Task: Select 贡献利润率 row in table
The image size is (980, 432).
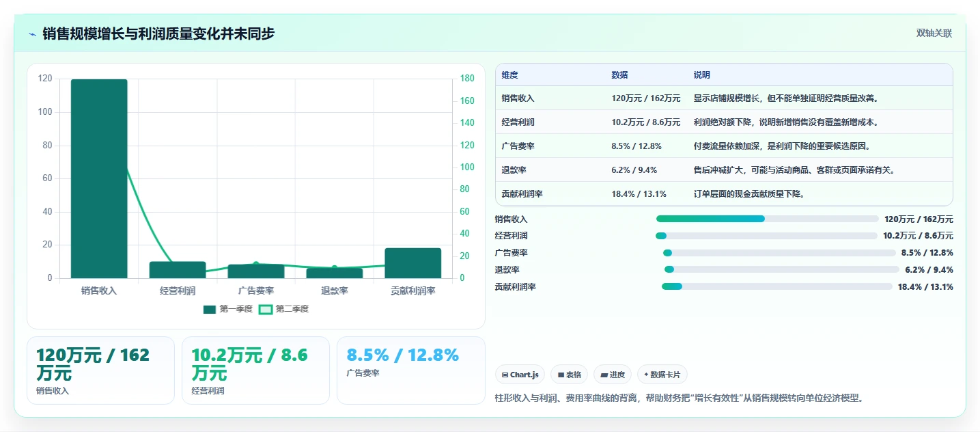Action: [724, 194]
